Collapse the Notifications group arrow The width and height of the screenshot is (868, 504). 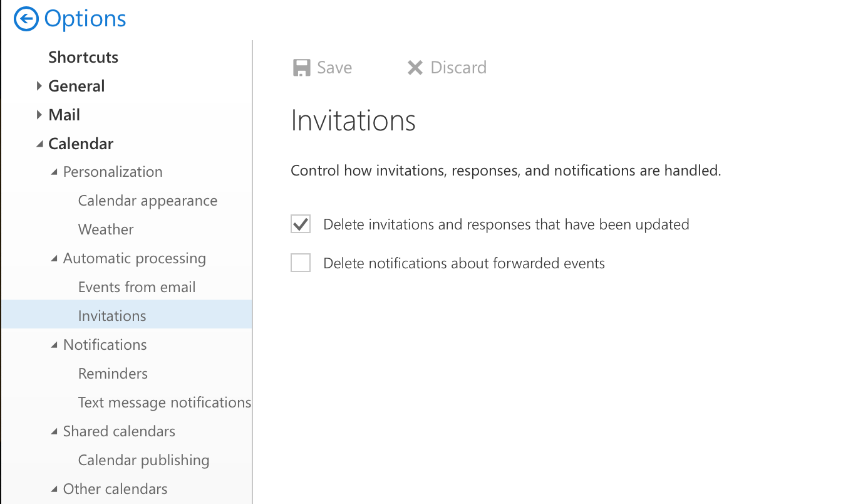(x=54, y=345)
